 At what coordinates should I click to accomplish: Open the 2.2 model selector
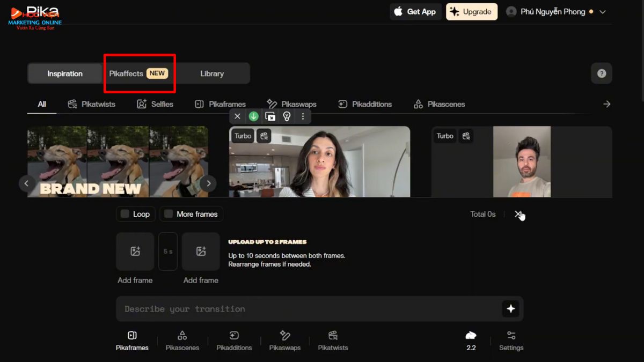point(471,341)
